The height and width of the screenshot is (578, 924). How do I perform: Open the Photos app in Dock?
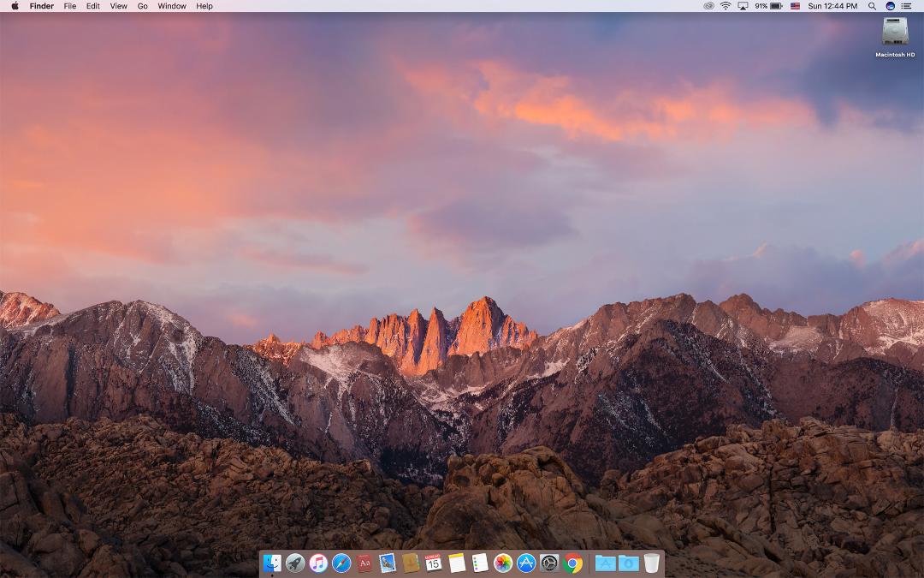coord(503,563)
